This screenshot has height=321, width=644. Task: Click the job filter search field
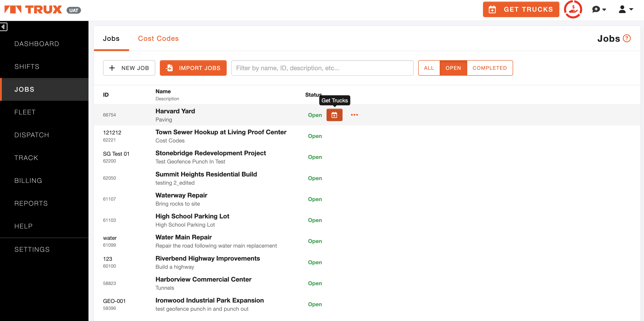[322, 68]
